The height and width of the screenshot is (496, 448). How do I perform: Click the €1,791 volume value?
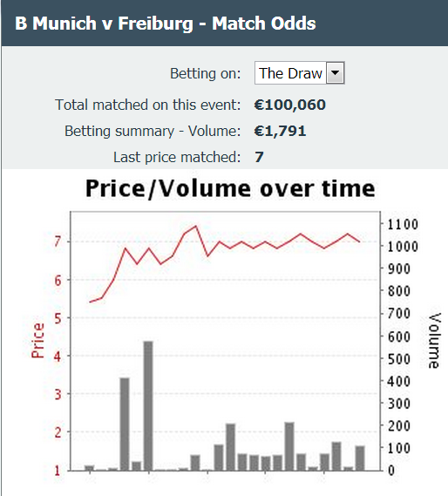coord(280,131)
